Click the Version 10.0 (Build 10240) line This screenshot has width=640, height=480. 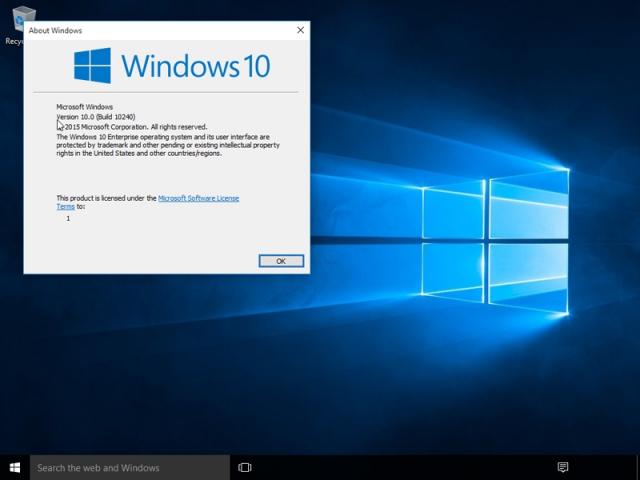[x=96, y=117]
